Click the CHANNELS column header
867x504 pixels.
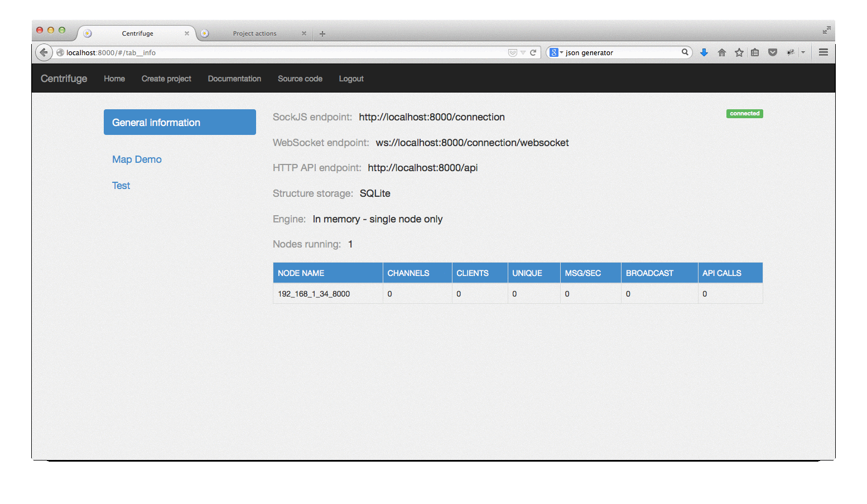[417, 273]
